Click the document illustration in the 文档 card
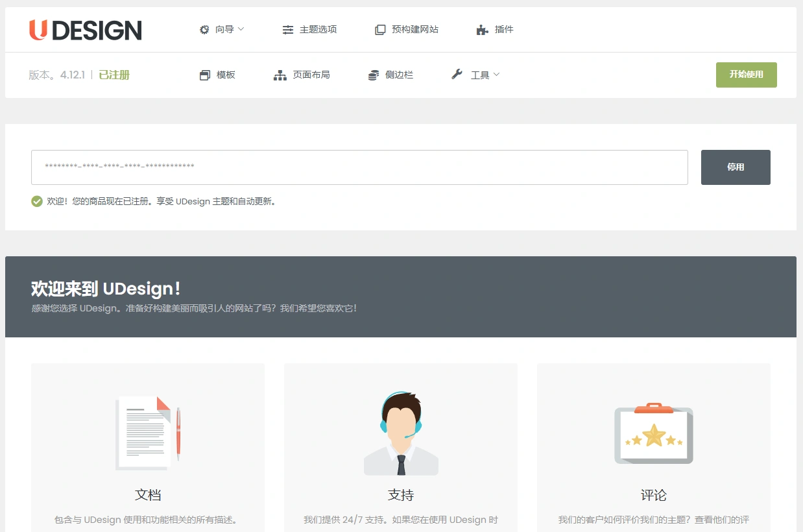 tap(147, 433)
